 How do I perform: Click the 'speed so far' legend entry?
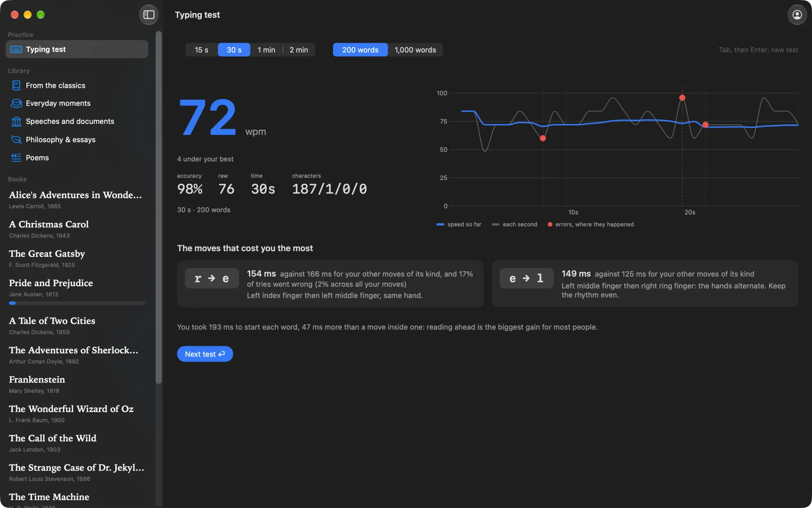[459, 224]
